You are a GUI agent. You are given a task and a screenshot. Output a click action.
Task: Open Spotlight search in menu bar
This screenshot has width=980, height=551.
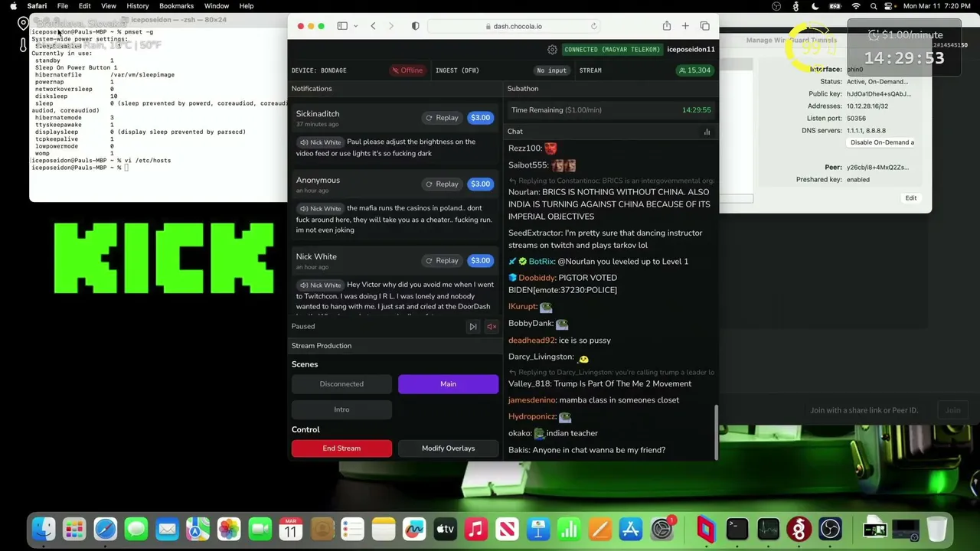coord(874,6)
